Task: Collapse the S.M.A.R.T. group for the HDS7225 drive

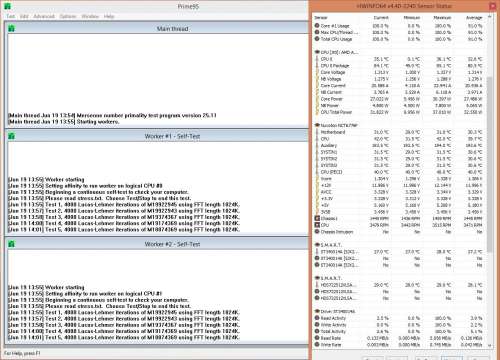Action: [x=317, y=278]
